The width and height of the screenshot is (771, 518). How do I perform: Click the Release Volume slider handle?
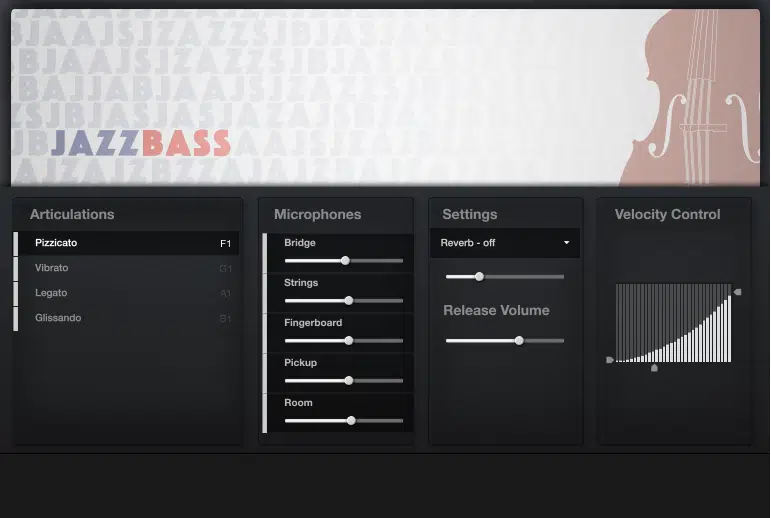click(519, 340)
